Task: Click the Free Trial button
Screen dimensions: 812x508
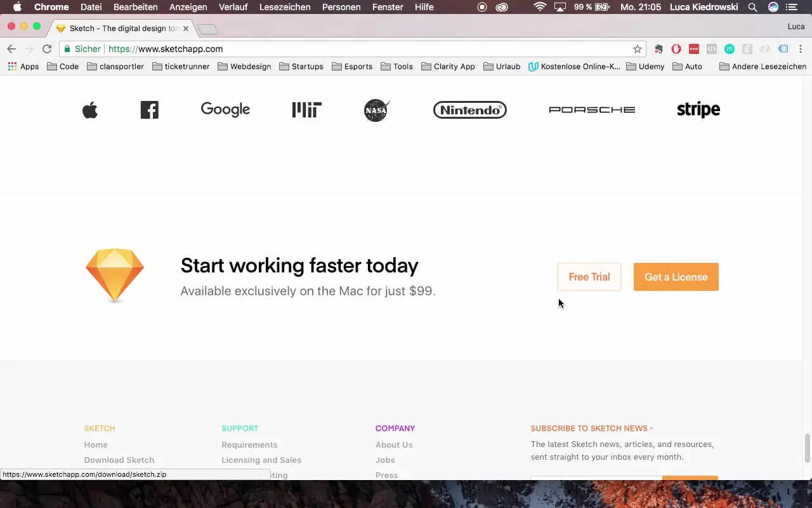Action: tap(589, 277)
